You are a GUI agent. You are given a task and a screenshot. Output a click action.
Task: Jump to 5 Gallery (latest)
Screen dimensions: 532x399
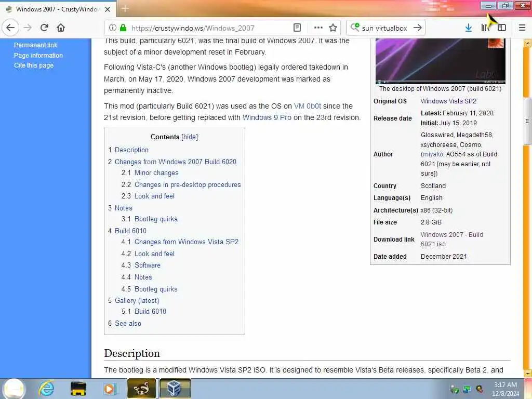(134, 300)
